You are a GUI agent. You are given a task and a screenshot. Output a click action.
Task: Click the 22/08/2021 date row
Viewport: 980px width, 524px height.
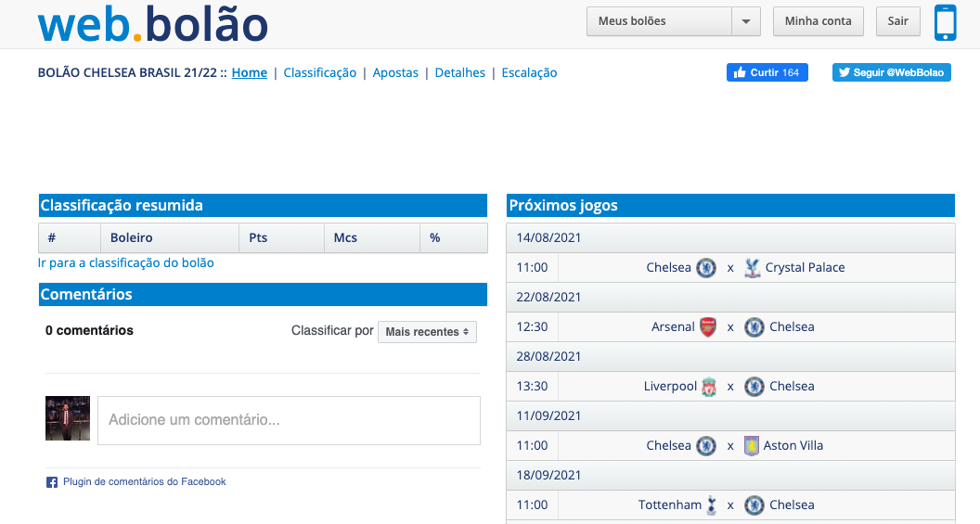tap(730, 298)
